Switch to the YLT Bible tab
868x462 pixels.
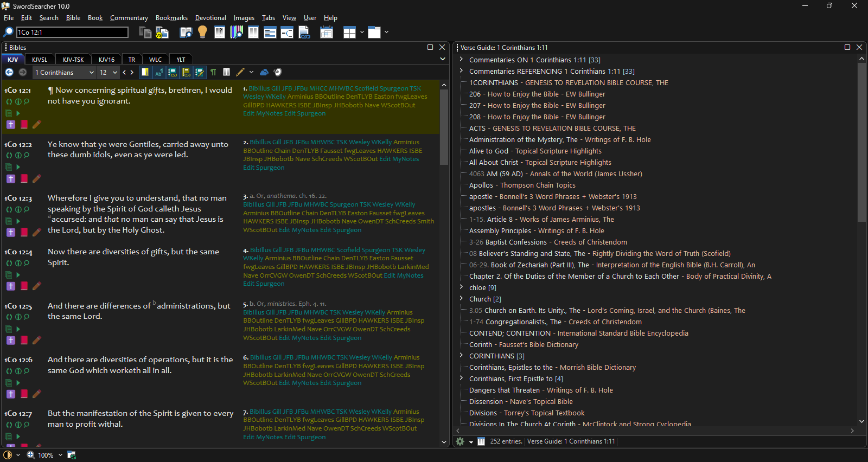[x=181, y=60]
